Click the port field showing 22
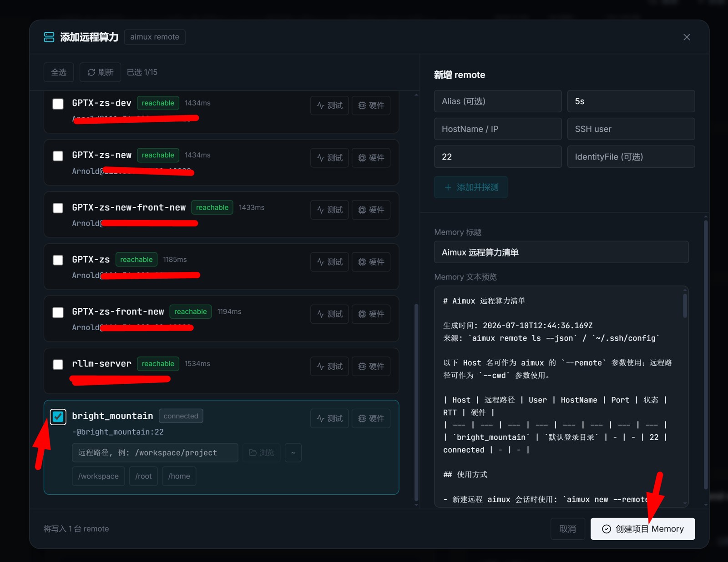The height and width of the screenshot is (562, 728). click(x=498, y=157)
